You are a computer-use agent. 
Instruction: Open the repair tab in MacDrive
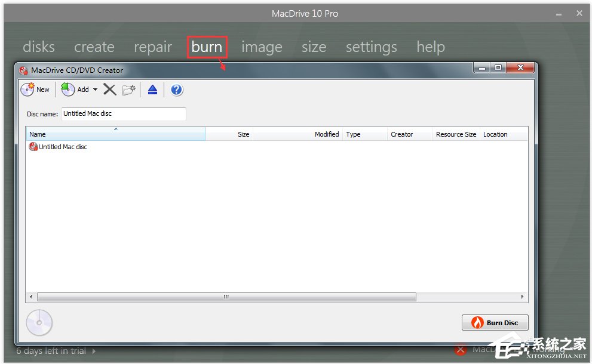click(x=153, y=48)
